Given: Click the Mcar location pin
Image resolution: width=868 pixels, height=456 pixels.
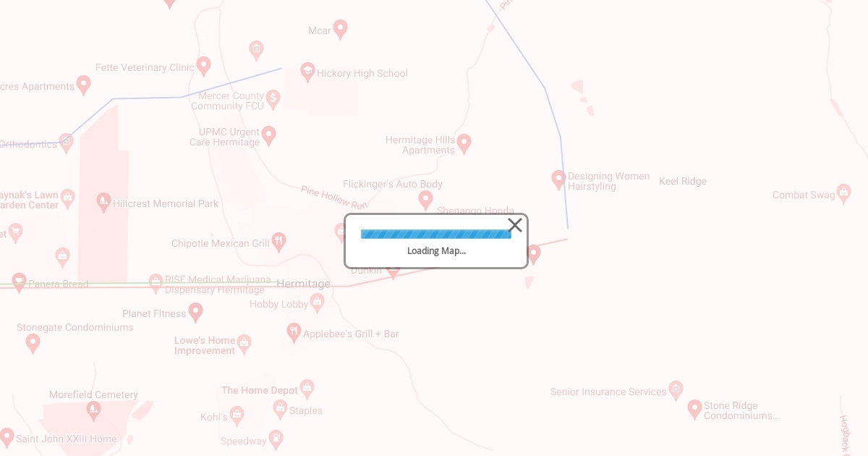Looking at the screenshot, I should pos(340,30).
